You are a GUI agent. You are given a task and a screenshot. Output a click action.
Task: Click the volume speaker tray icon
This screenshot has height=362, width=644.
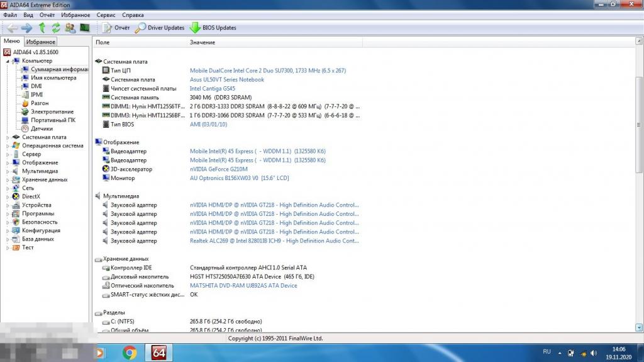coord(594,353)
